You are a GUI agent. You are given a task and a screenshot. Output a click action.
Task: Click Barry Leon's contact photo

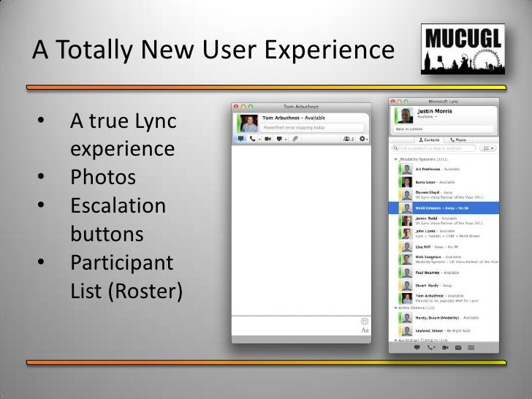coord(406,182)
